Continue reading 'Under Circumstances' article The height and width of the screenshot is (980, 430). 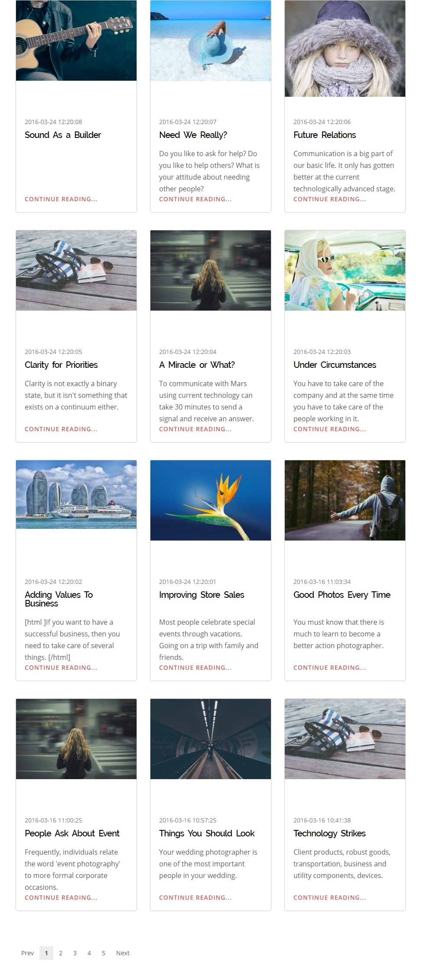330,429
